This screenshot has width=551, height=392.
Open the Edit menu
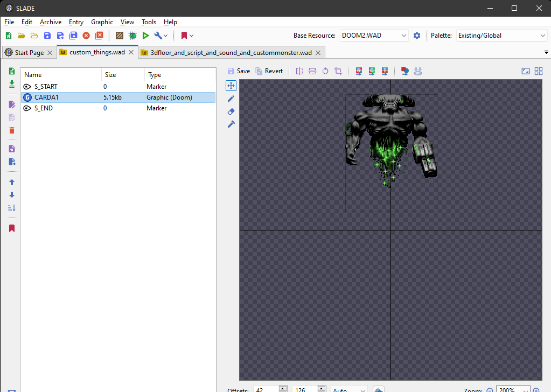tap(27, 22)
